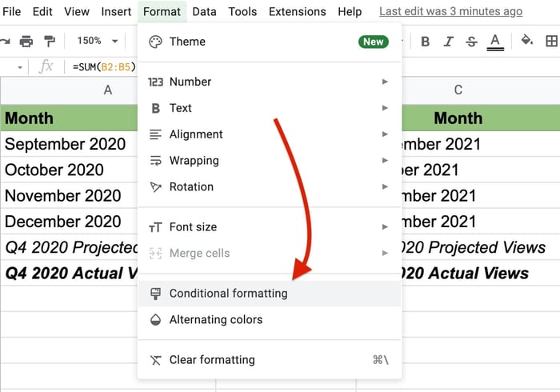This screenshot has width=560, height=392.
Task: Open the text color picker
Action: [x=495, y=41]
